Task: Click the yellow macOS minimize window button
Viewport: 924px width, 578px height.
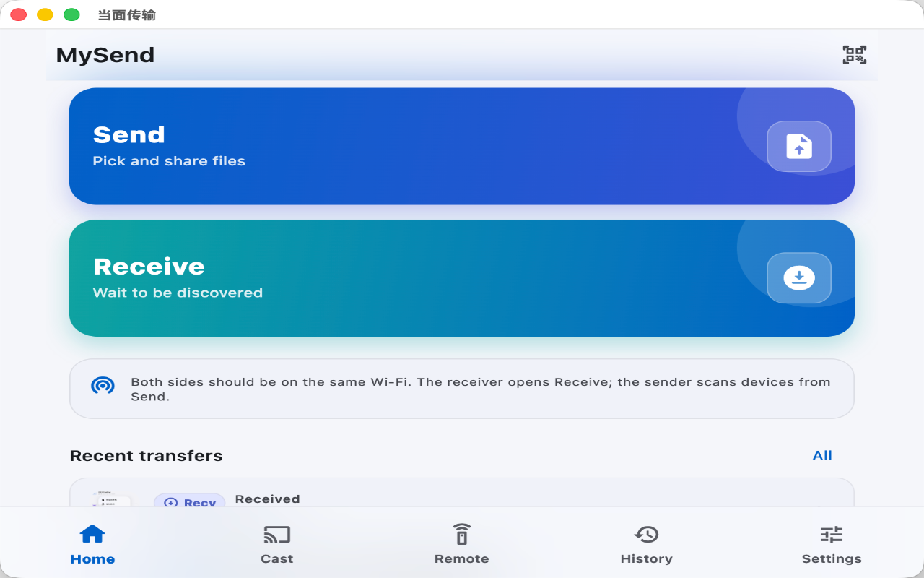Action: coord(45,14)
